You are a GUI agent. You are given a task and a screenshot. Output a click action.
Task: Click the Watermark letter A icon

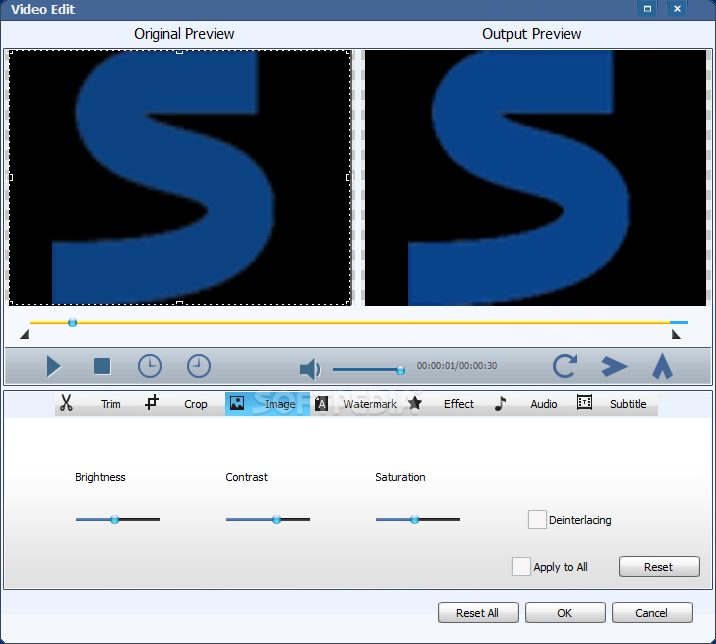(321, 404)
